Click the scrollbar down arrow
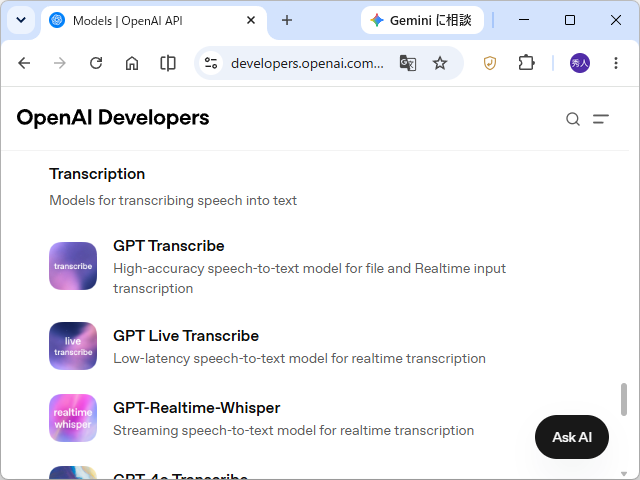The height and width of the screenshot is (480, 640). click(x=623, y=474)
